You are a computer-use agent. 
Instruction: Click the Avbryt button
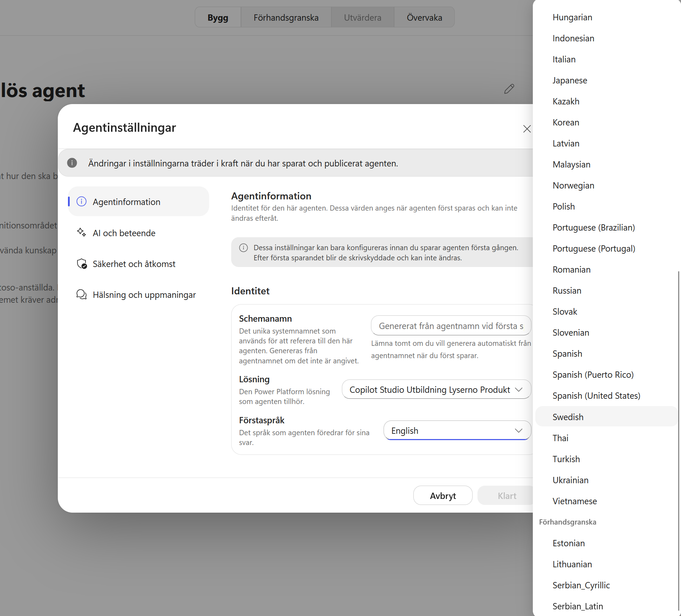click(443, 495)
